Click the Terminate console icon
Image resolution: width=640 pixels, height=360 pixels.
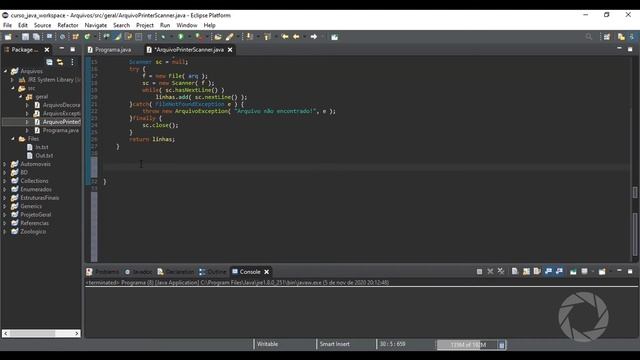(479, 271)
